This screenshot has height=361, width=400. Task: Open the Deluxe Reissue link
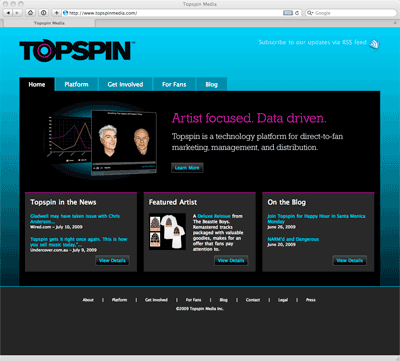pyautogui.click(x=214, y=216)
